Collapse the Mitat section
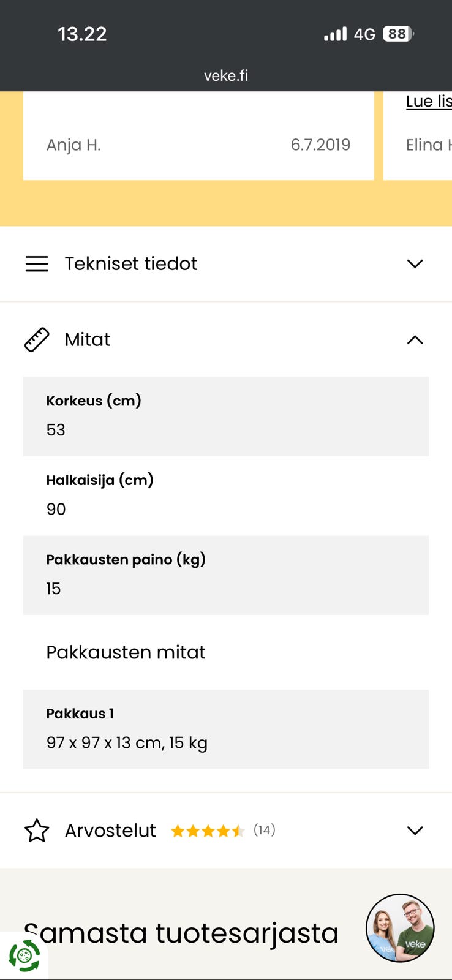Image resolution: width=452 pixels, height=980 pixels. coord(415,340)
